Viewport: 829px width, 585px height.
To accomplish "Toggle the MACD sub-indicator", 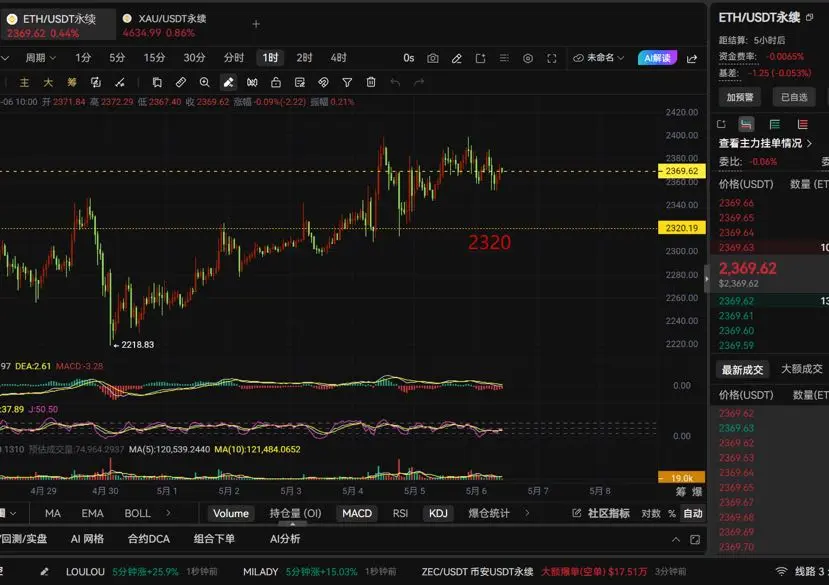I will [357, 513].
